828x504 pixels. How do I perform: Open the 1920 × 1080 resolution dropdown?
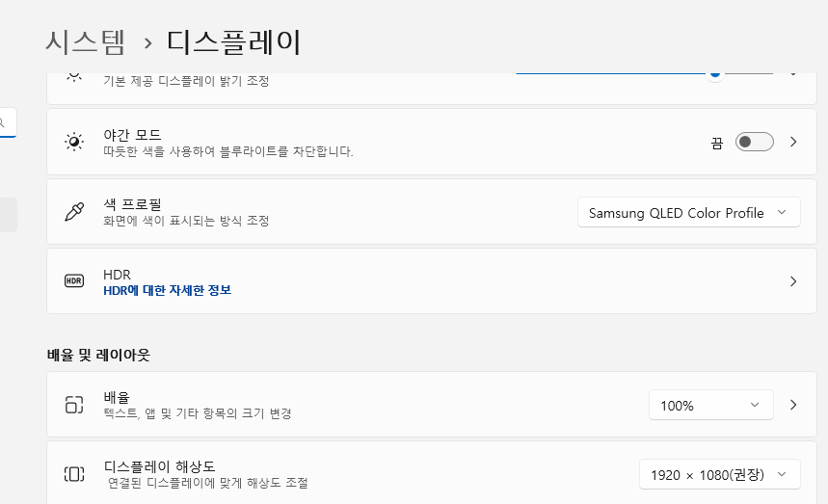coord(719,475)
